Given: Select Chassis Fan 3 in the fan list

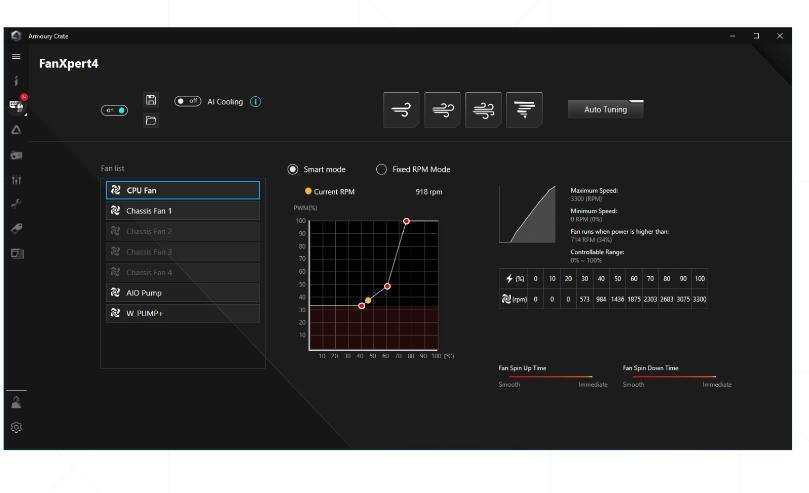Looking at the screenshot, I should click(183, 252).
